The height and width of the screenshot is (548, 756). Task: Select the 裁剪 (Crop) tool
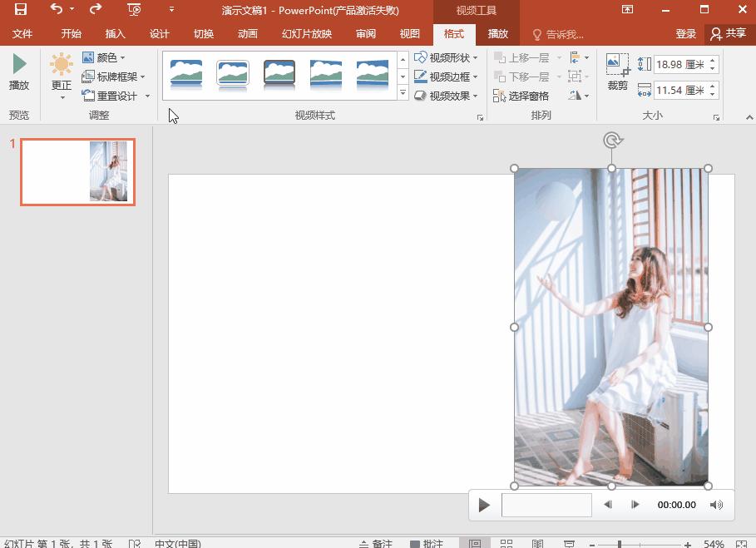[616, 71]
